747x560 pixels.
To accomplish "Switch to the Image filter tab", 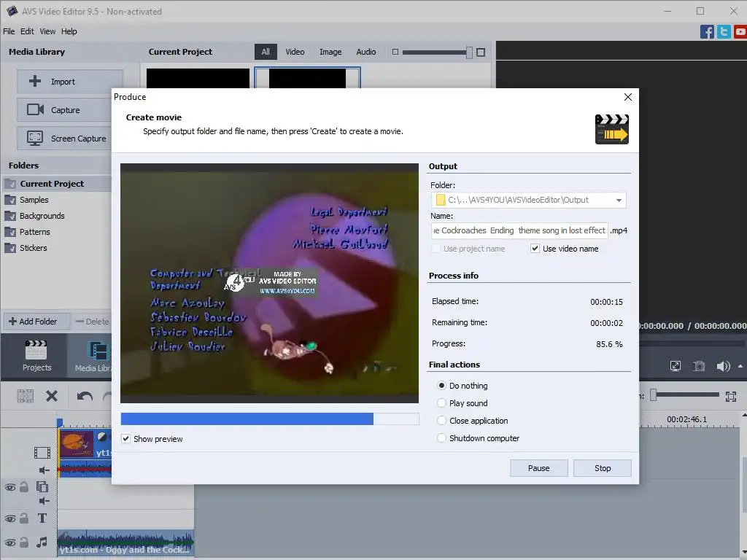I will pos(330,52).
